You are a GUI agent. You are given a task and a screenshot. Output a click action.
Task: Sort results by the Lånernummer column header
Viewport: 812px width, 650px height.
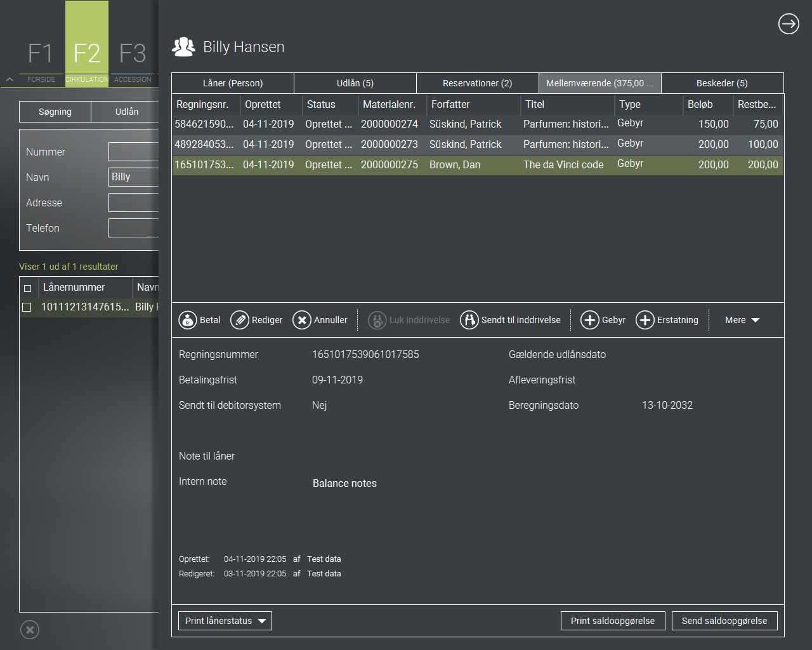(86, 287)
